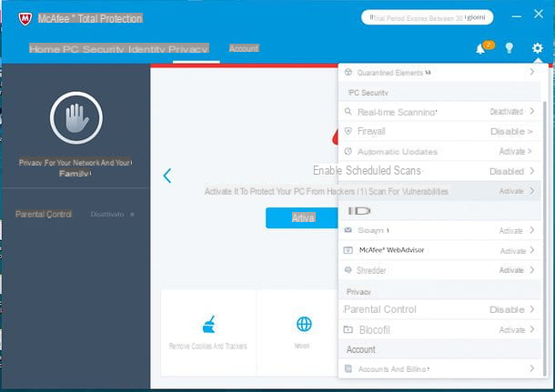Click the settings menu scrollbar
The height and width of the screenshot is (392, 555).
[544, 239]
